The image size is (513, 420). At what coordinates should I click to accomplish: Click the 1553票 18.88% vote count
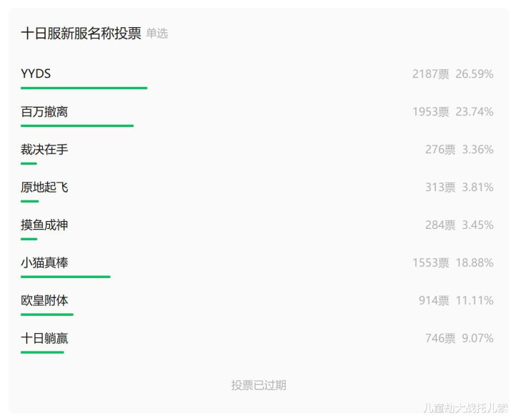click(x=452, y=263)
